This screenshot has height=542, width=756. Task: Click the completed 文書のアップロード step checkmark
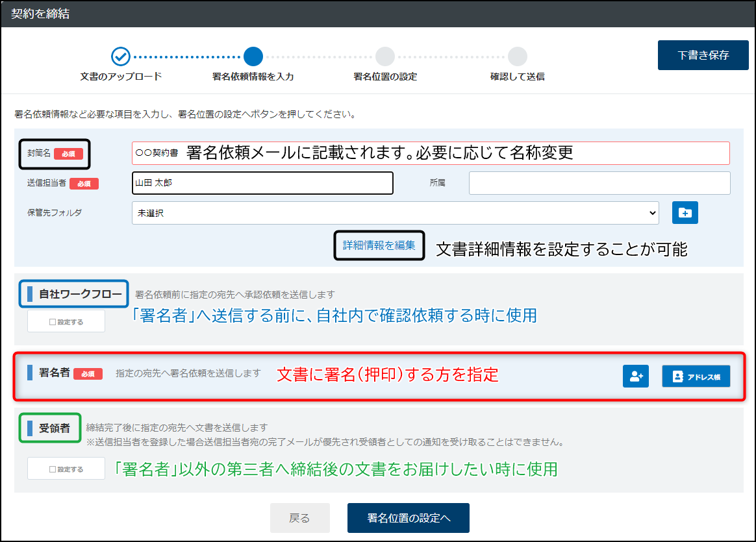[x=121, y=56]
